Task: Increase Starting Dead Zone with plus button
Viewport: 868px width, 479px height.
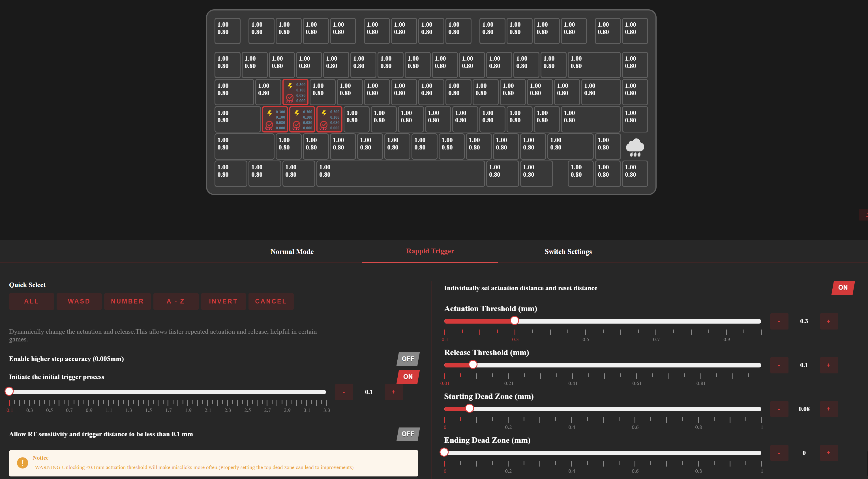Action: click(x=828, y=409)
